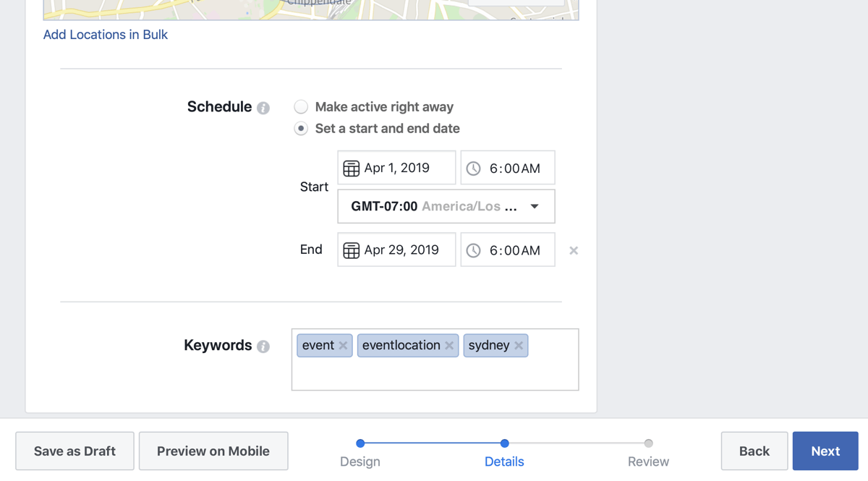Open the Add Locations in Bulk link

tap(105, 34)
